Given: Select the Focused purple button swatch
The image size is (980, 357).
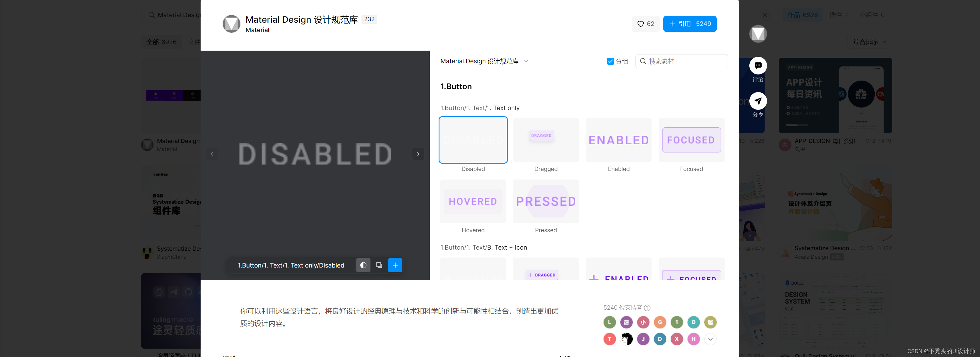Looking at the screenshot, I should pyautogui.click(x=691, y=140).
